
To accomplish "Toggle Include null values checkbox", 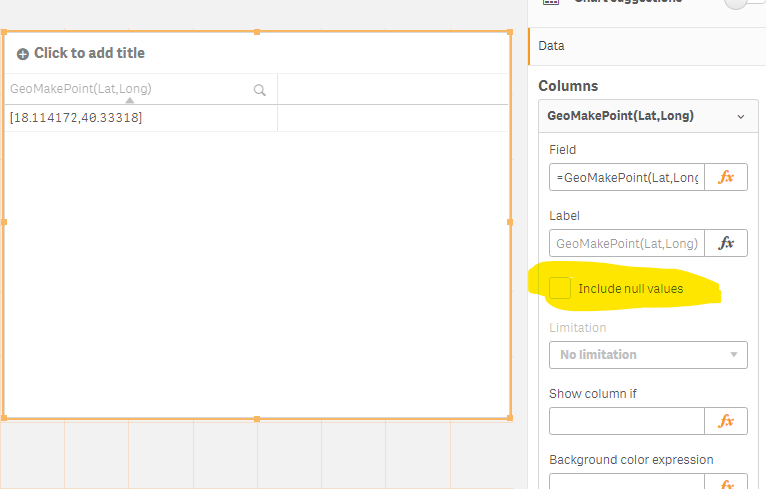I will pos(560,288).
